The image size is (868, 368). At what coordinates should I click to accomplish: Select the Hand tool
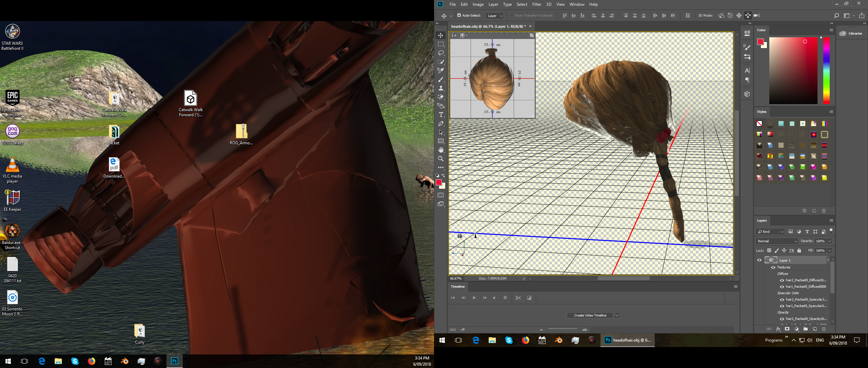(441, 150)
